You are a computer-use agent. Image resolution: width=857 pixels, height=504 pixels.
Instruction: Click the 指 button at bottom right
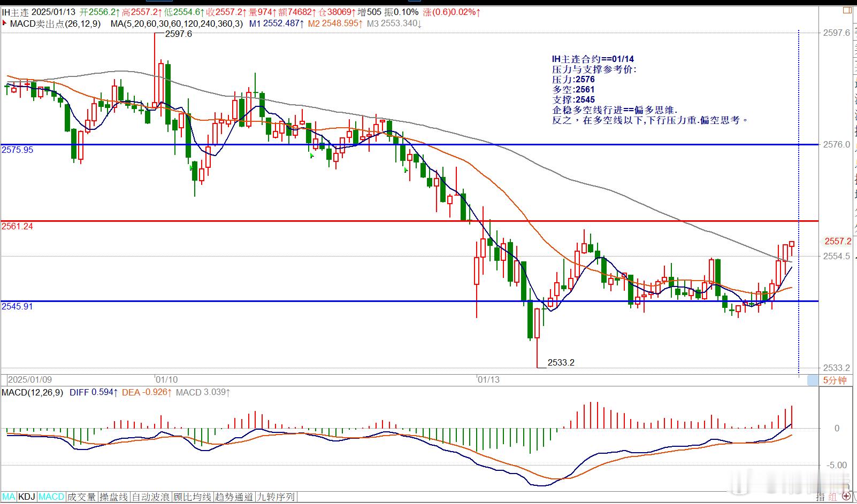pyautogui.click(x=820, y=497)
